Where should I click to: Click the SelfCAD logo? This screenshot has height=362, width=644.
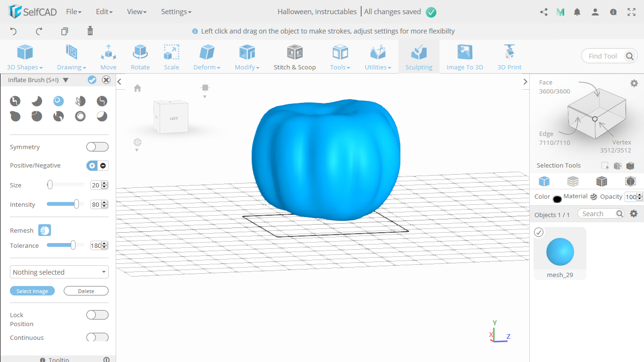click(32, 12)
